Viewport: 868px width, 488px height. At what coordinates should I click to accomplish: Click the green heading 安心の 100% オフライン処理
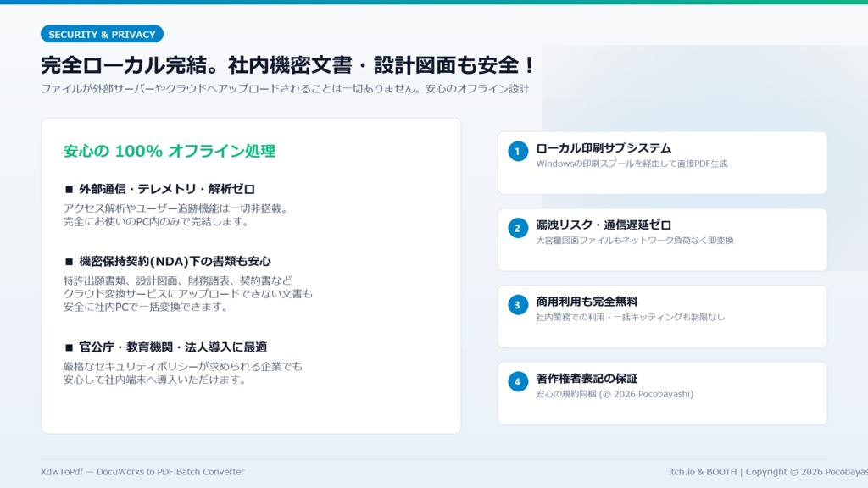(170, 151)
